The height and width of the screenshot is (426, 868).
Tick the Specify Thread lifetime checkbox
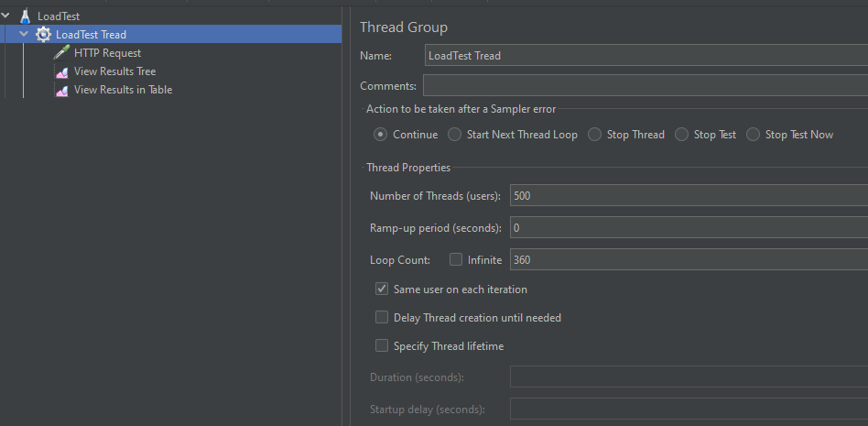coord(382,345)
